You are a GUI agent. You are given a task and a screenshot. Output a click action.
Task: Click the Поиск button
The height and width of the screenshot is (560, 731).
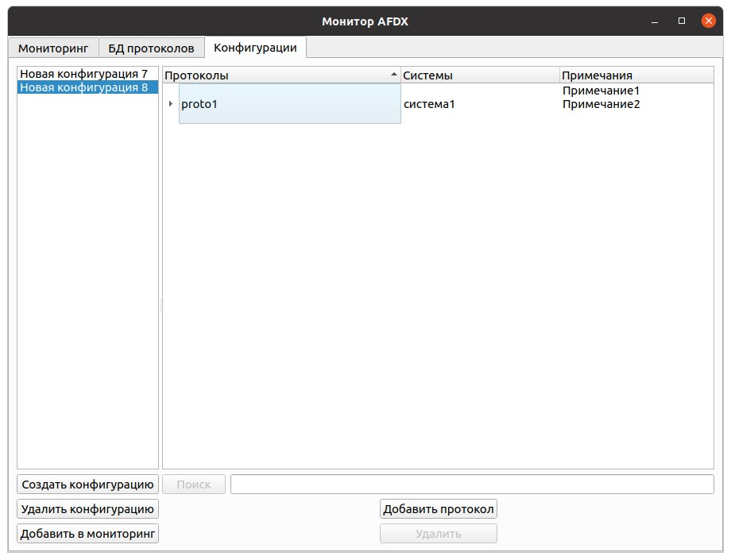tap(194, 485)
